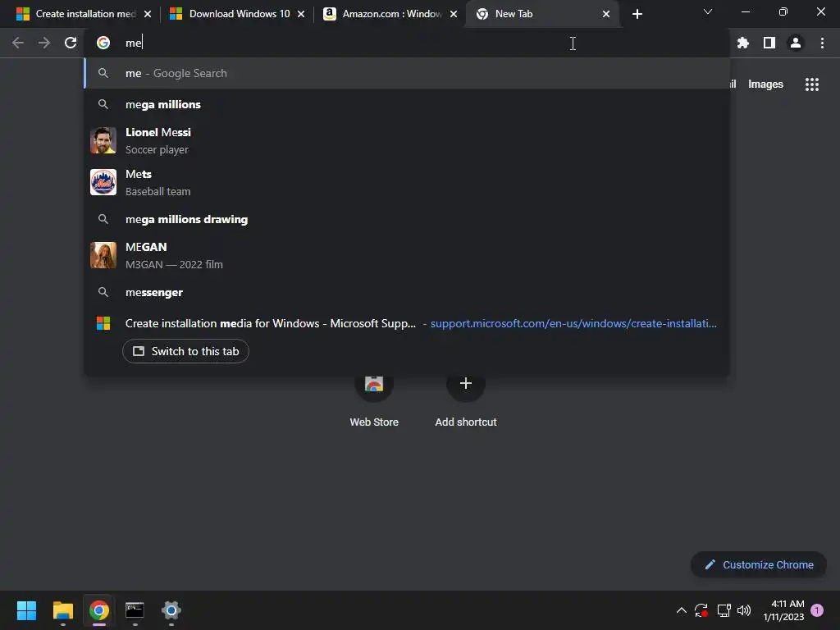Open a new tab with the plus button

[637, 14]
